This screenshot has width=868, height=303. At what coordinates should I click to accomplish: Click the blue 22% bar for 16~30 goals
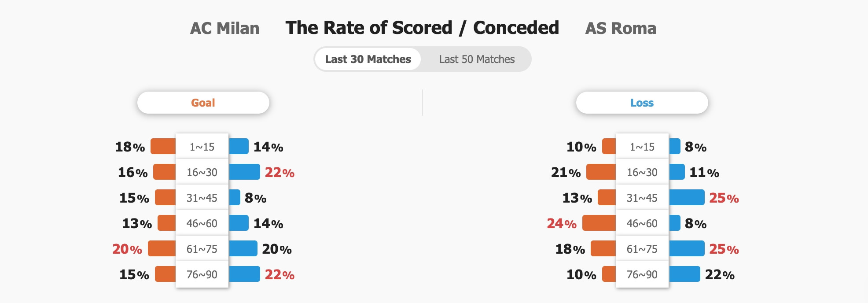coord(244,172)
